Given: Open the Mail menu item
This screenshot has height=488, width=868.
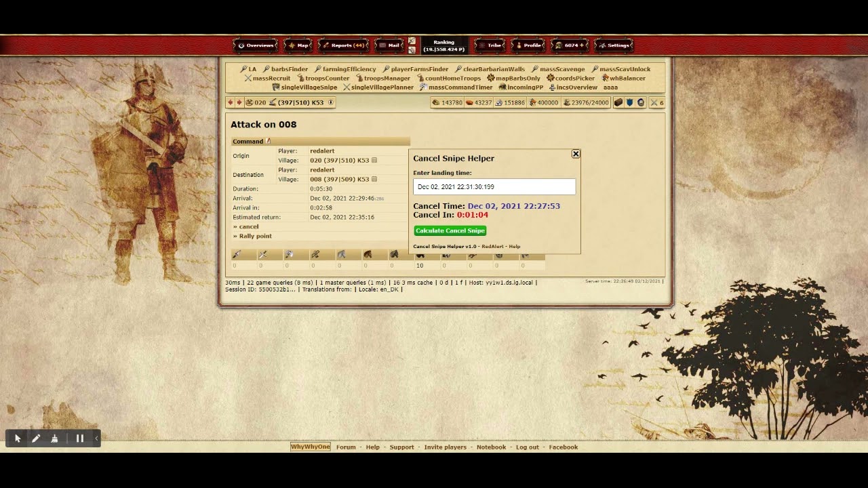Looking at the screenshot, I should (389, 45).
